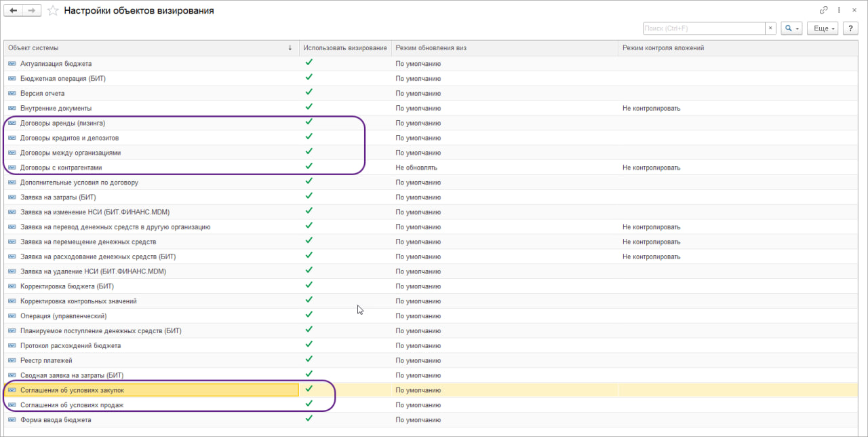Copy link using the chain icon

point(824,10)
